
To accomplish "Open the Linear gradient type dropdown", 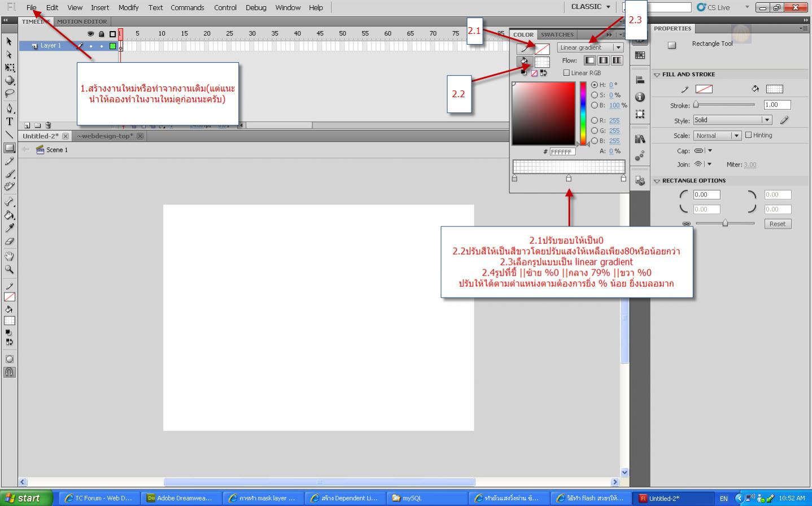I will pos(590,47).
